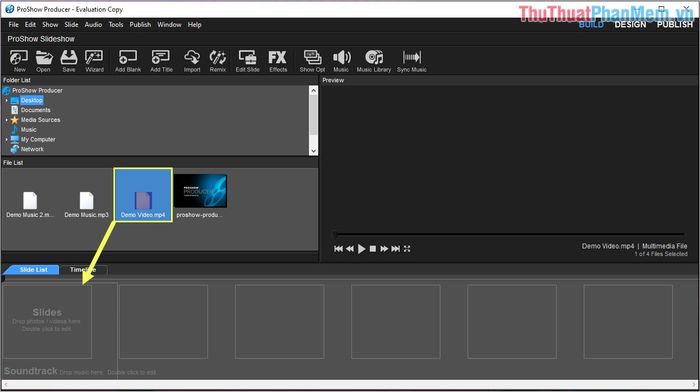Create a New show from toolbar
Viewport: 700px width, 392px height.
tap(19, 61)
